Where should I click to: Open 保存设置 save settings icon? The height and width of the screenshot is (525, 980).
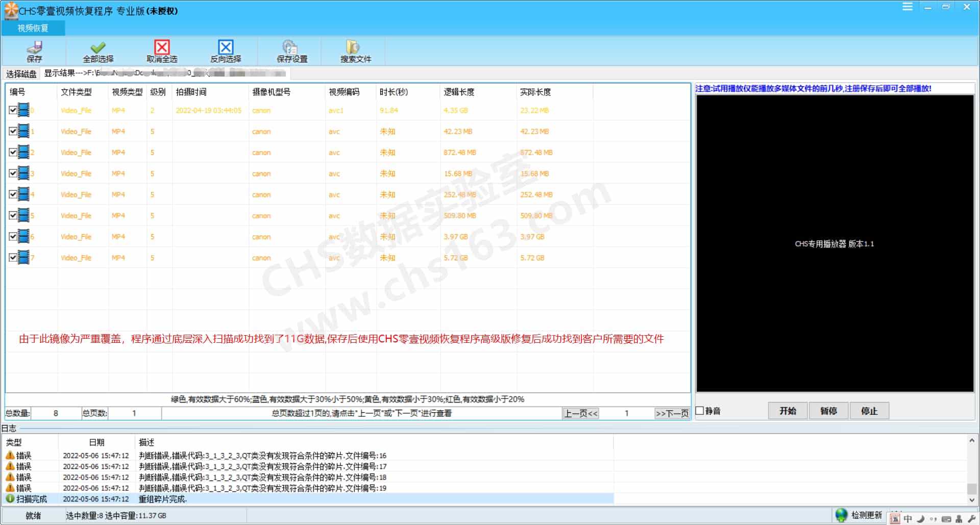[290, 47]
